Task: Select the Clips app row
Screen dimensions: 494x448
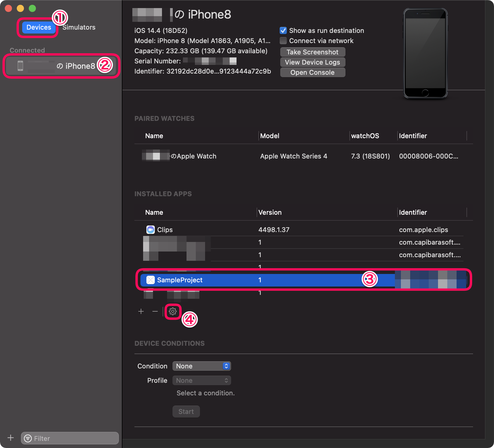Action: pyautogui.click(x=304, y=230)
